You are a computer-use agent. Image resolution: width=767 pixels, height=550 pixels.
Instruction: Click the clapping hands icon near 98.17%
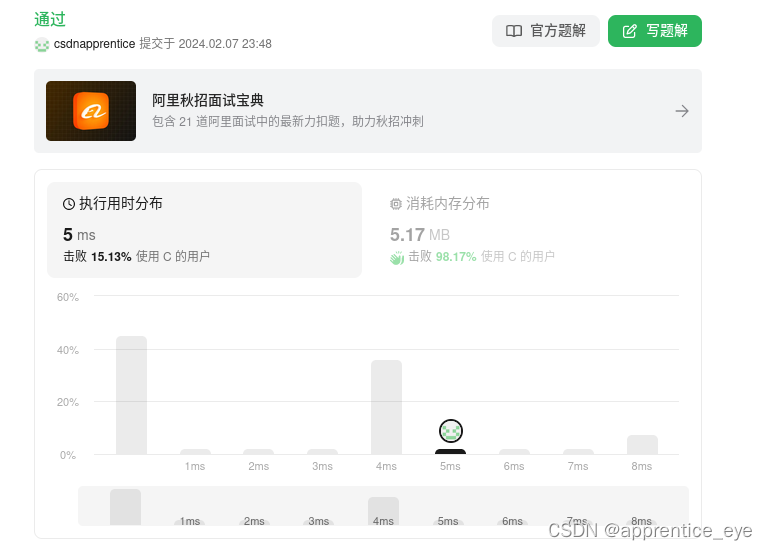397,257
